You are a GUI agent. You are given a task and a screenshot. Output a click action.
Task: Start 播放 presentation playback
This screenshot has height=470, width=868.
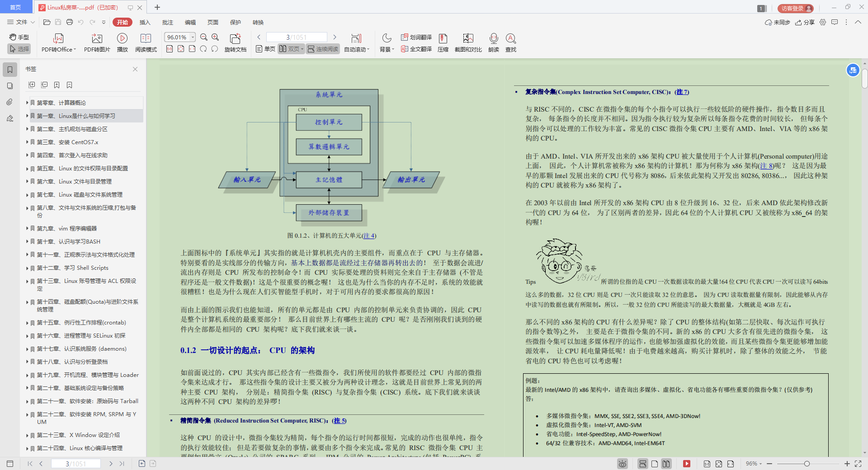pyautogui.click(x=123, y=43)
